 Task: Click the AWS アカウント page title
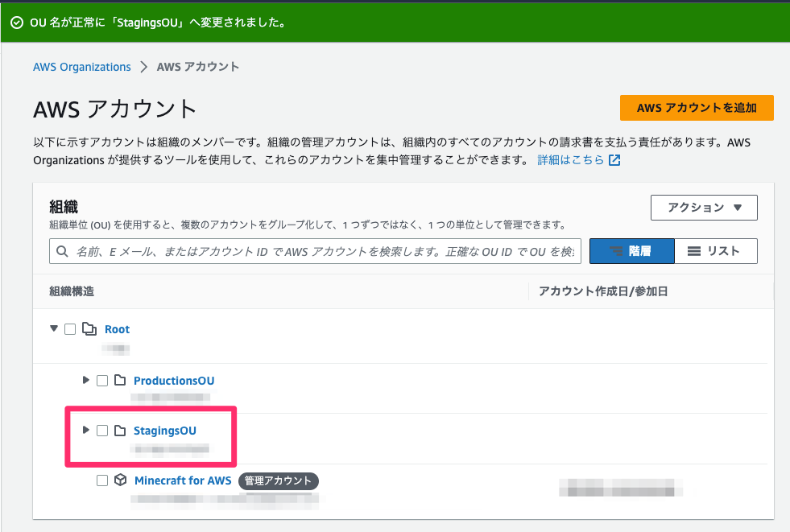pos(115,109)
